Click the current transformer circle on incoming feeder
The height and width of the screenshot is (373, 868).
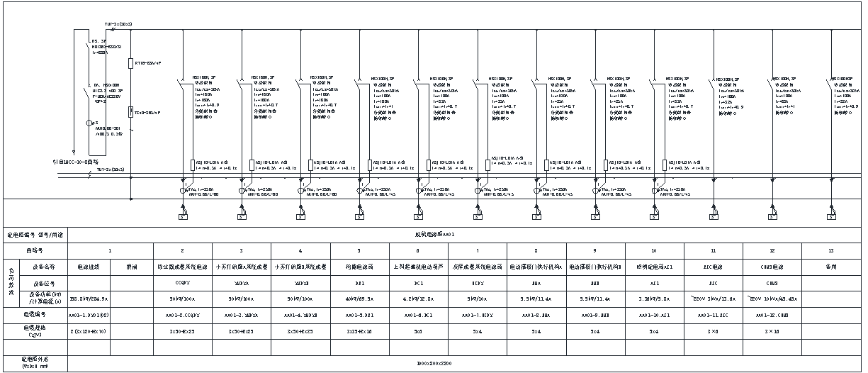[89, 124]
